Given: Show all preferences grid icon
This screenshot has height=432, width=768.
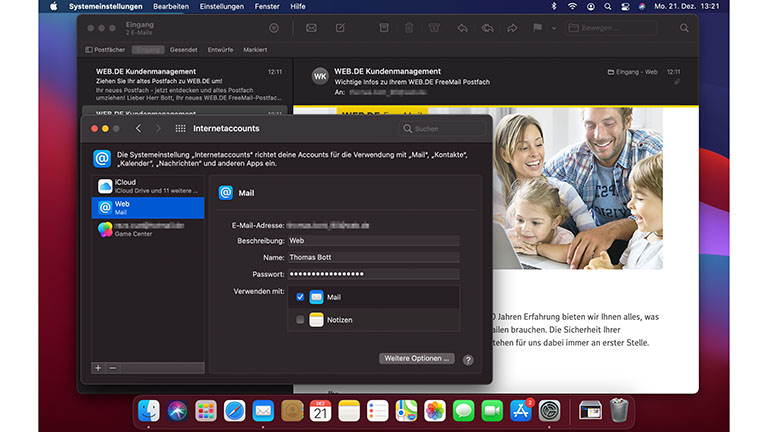Looking at the screenshot, I should click(180, 129).
